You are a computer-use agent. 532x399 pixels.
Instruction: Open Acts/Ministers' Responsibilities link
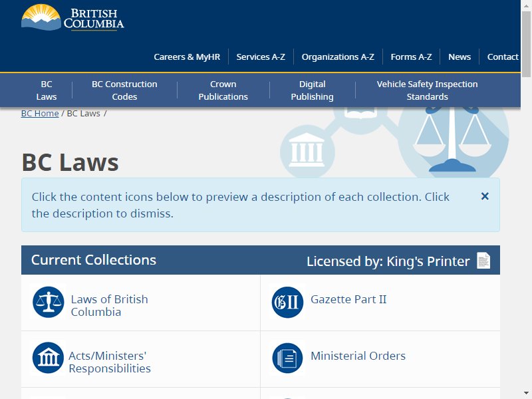(110, 362)
